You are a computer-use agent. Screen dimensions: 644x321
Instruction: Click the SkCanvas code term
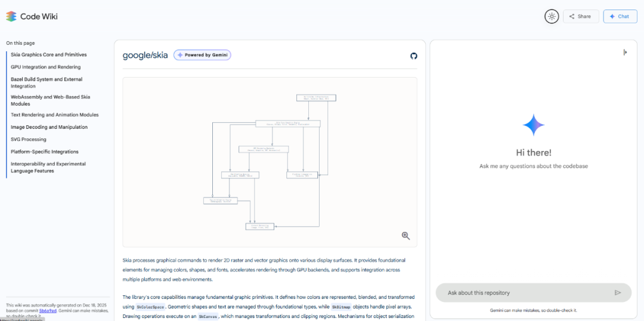(x=208, y=317)
